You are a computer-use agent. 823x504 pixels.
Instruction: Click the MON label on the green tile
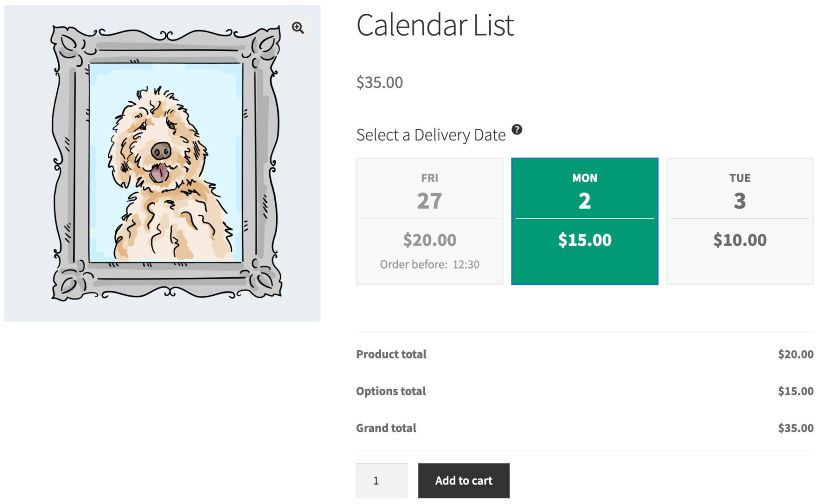(584, 177)
